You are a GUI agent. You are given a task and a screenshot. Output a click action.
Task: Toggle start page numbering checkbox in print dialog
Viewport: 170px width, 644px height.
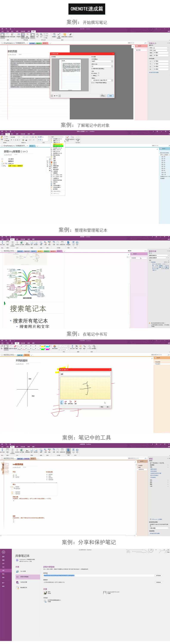[92, 83]
